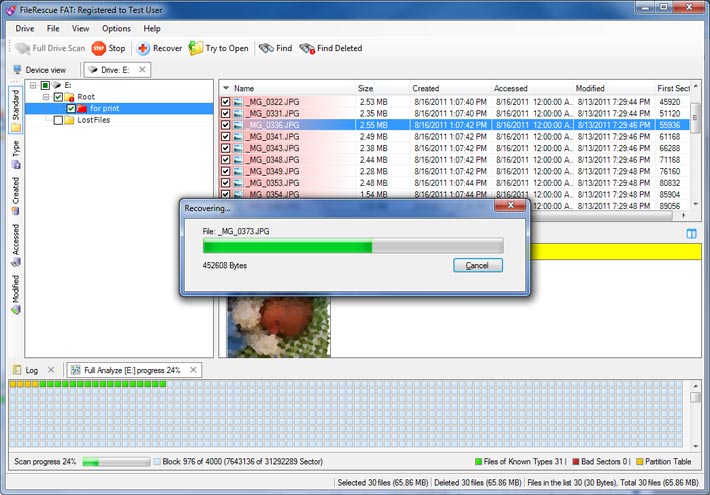Collapse the Root tree node
Image resolution: width=710 pixels, height=495 pixels.
[x=46, y=97]
